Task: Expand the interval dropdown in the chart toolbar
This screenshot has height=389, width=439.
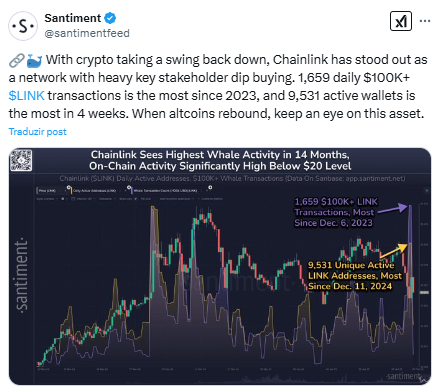Action: pos(83,199)
